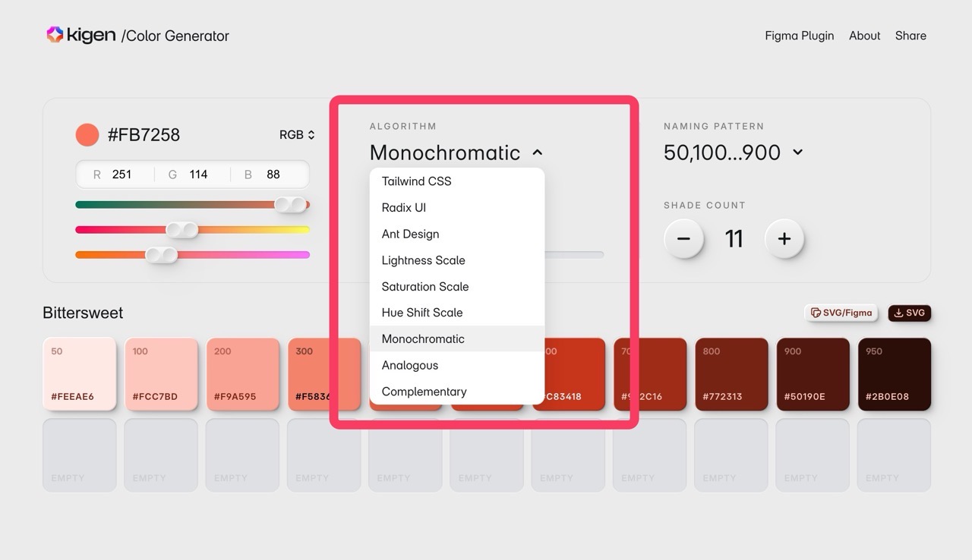The height and width of the screenshot is (560, 972).
Task: Download palette using the SVG button
Action: (909, 313)
